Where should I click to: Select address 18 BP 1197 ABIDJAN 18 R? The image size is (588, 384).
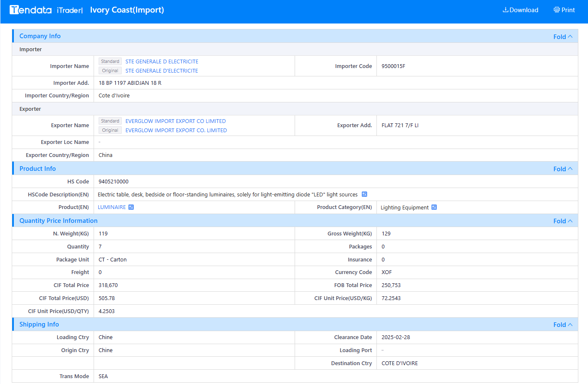[130, 83]
